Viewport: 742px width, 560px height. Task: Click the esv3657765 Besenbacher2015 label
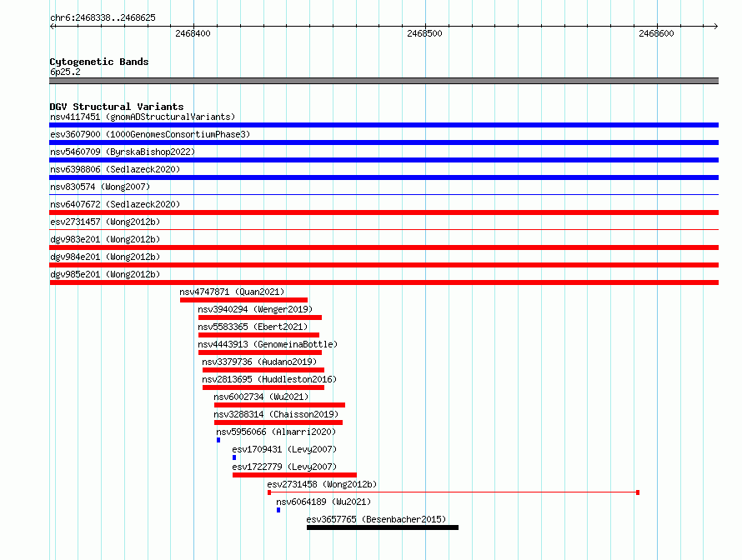(376, 519)
